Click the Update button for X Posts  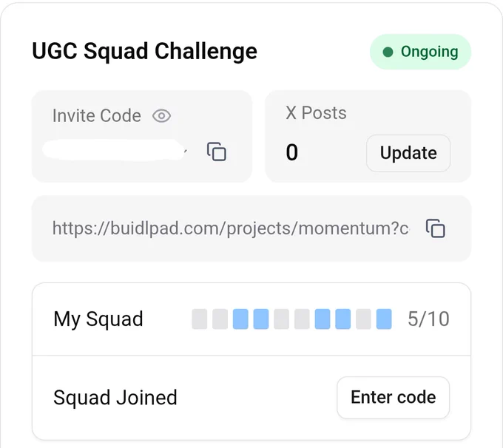point(408,153)
